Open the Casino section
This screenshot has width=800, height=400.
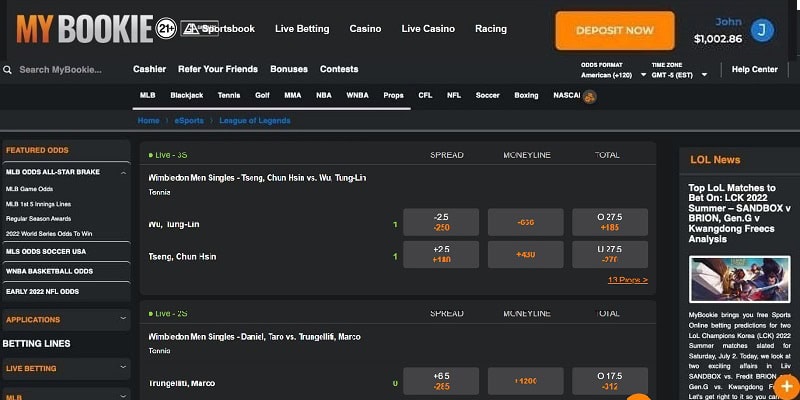(x=365, y=29)
